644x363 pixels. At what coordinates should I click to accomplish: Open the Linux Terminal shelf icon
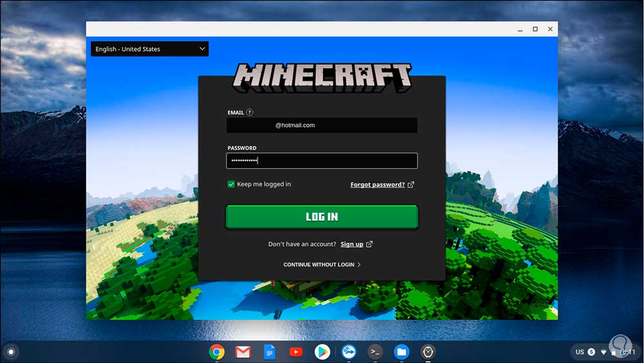[x=375, y=352]
